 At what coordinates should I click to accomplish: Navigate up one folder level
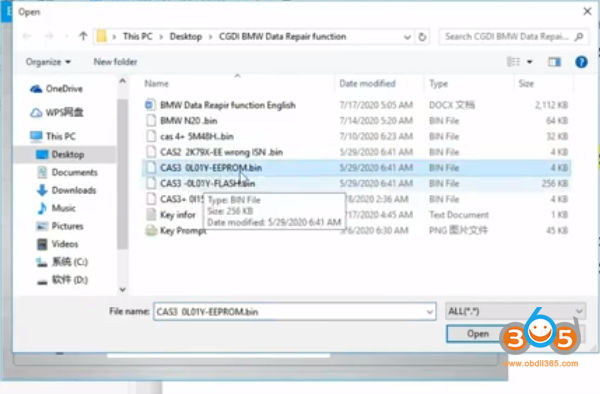[x=83, y=36]
